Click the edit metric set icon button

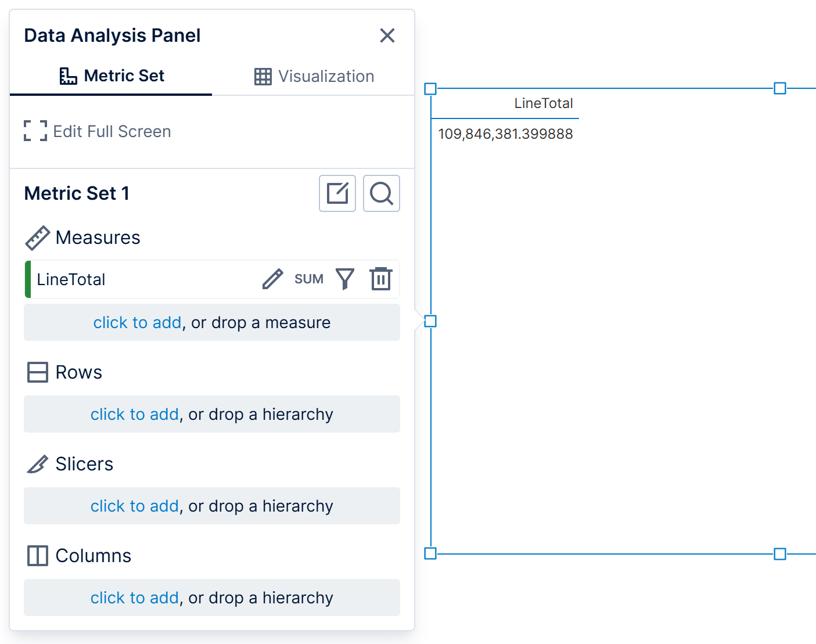point(337,193)
